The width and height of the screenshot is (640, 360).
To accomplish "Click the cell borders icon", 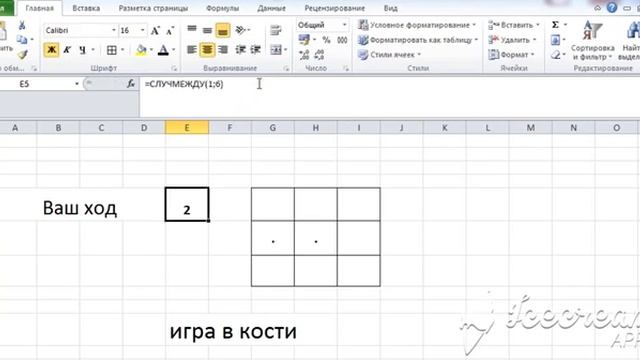I will click(111, 50).
